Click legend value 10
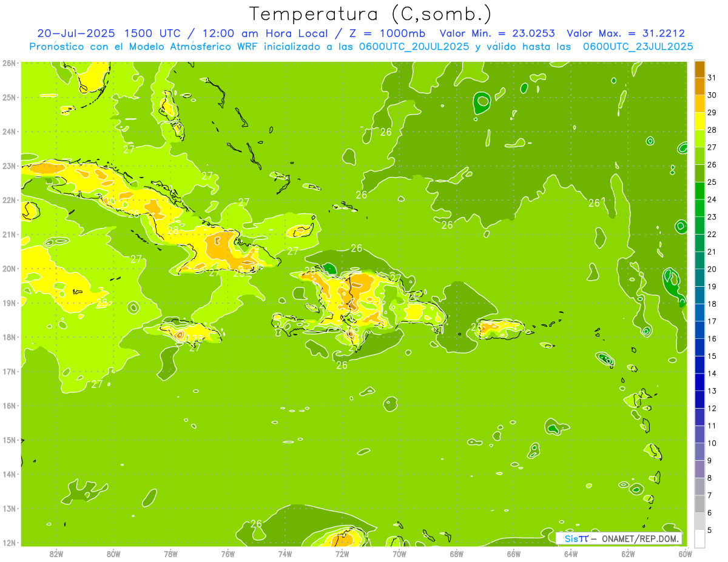The width and height of the screenshot is (728, 562). [x=712, y=443]
